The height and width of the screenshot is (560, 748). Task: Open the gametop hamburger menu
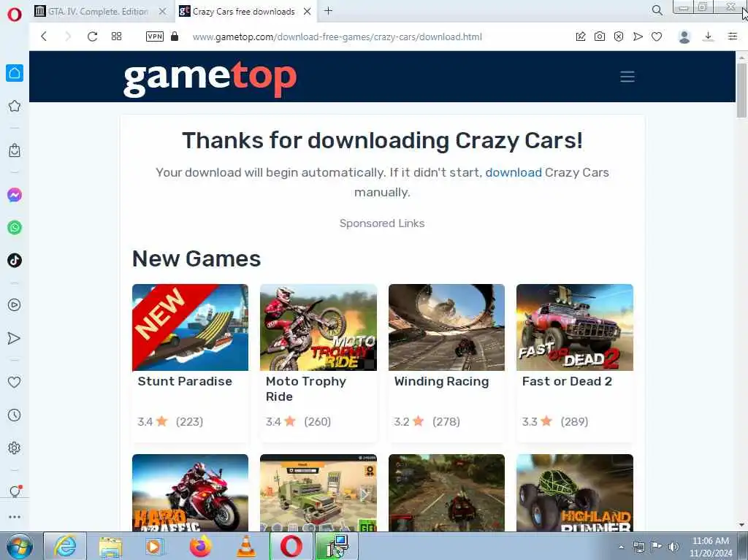(627, 77)
